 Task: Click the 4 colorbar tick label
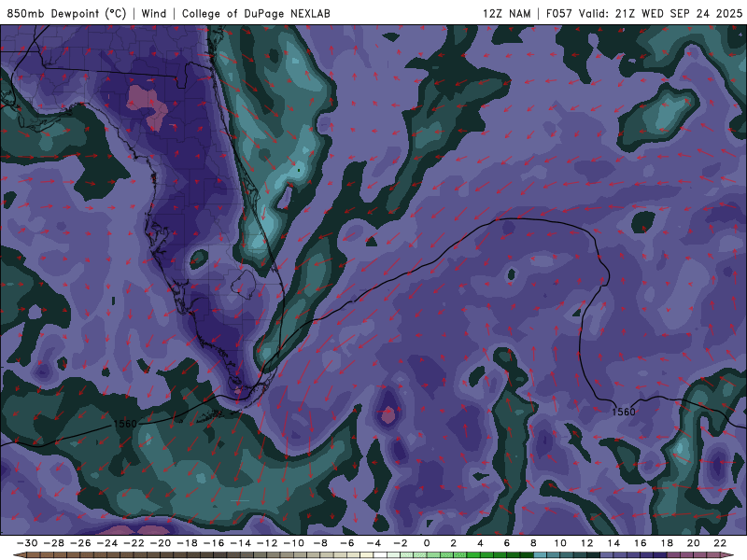click(x=480, y=543)
